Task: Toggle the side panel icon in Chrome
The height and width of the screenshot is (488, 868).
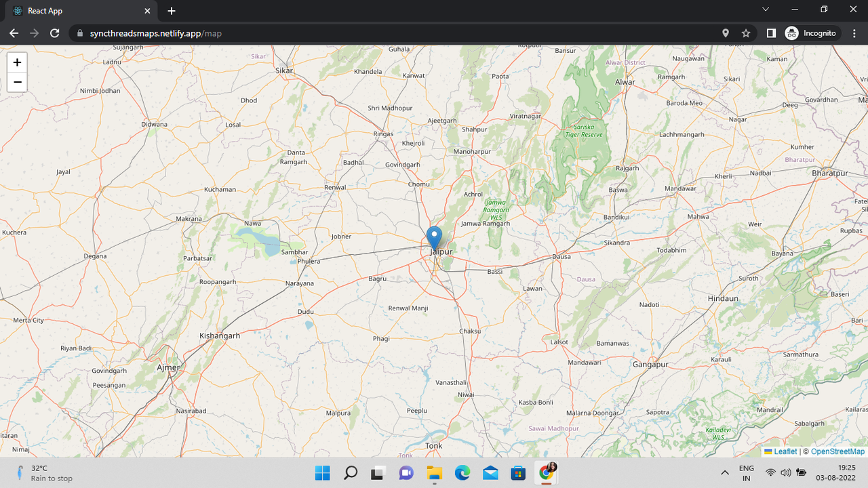Action: coord(770,33)
